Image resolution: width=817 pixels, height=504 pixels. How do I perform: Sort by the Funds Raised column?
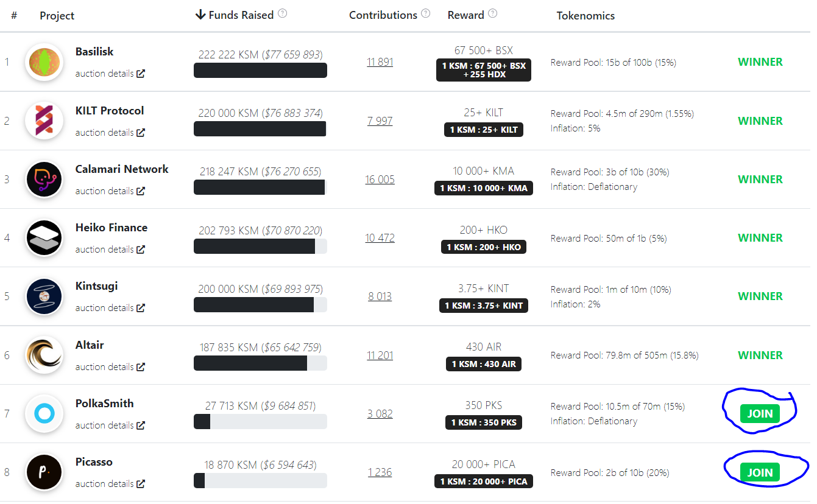235,15
